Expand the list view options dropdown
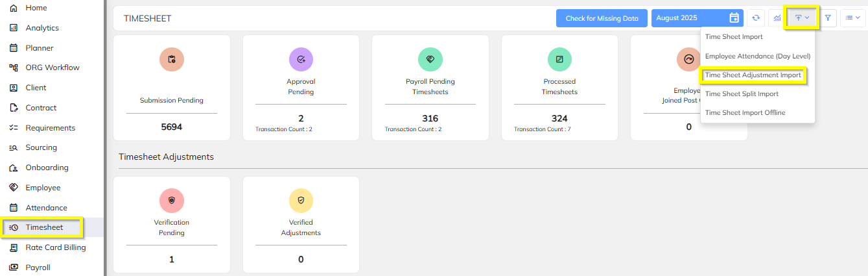The width and height of the screenshot is (868, 276). (x=852, y=18)
